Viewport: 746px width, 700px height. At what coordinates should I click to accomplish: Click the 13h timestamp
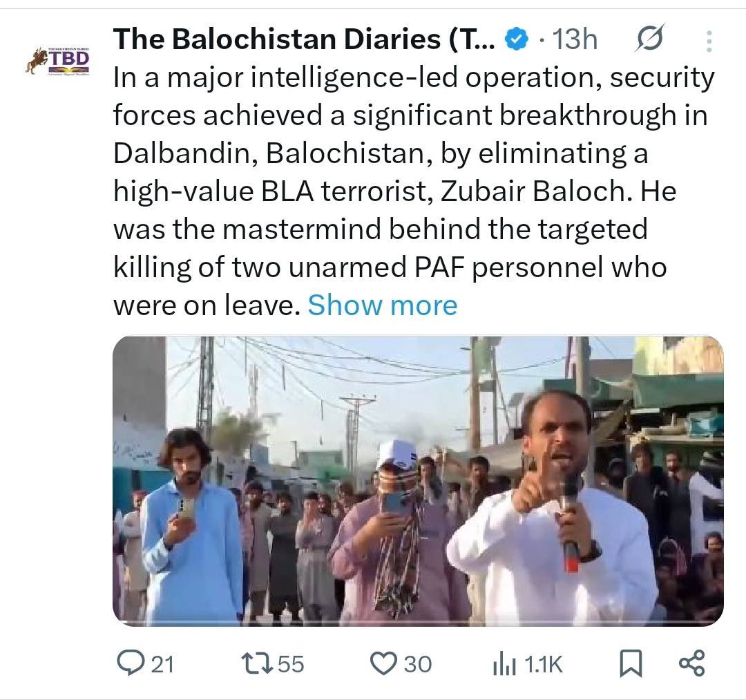point(574,39)
